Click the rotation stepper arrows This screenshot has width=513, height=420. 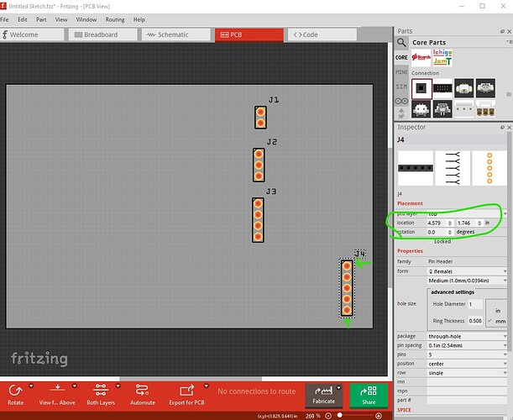click(x=450, y=232)
